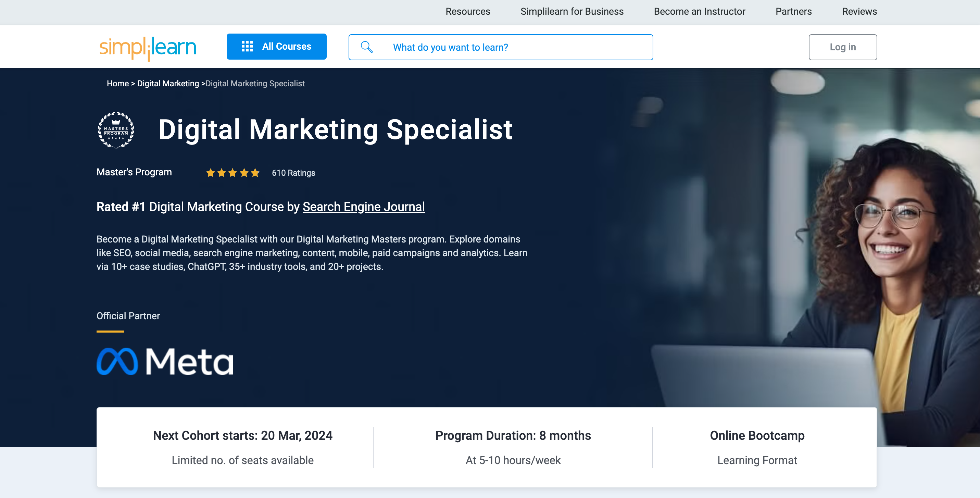Screen dimensions: 980x498
Task: Click the Learning Format label
Action: [757, 460]
